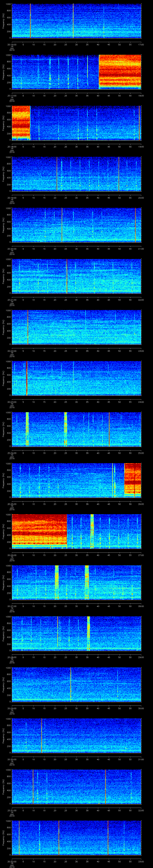Click the '17:00' end label of first panel
Screen dimensions: 153x868
141,44
